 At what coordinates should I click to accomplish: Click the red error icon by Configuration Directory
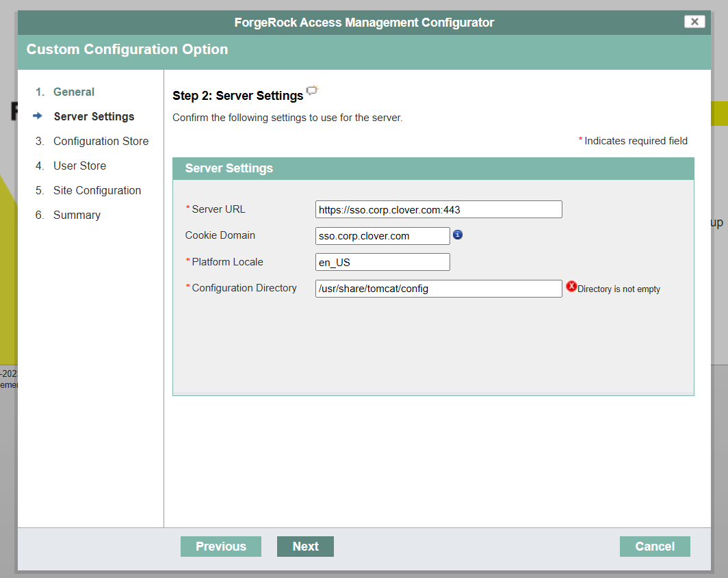tap(571, 287)
